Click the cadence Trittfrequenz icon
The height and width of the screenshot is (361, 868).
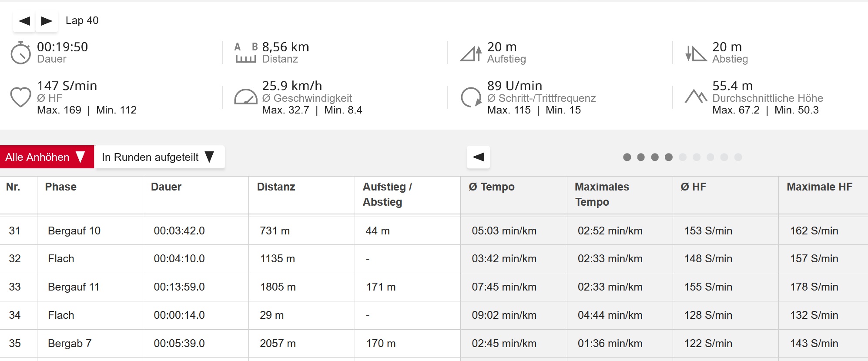[x=471, y=97]
